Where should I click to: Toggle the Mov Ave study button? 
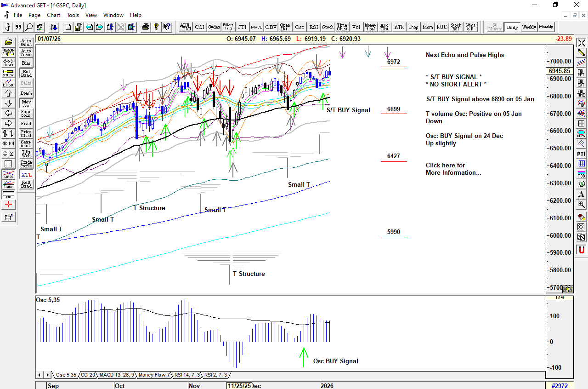(26, 103)
